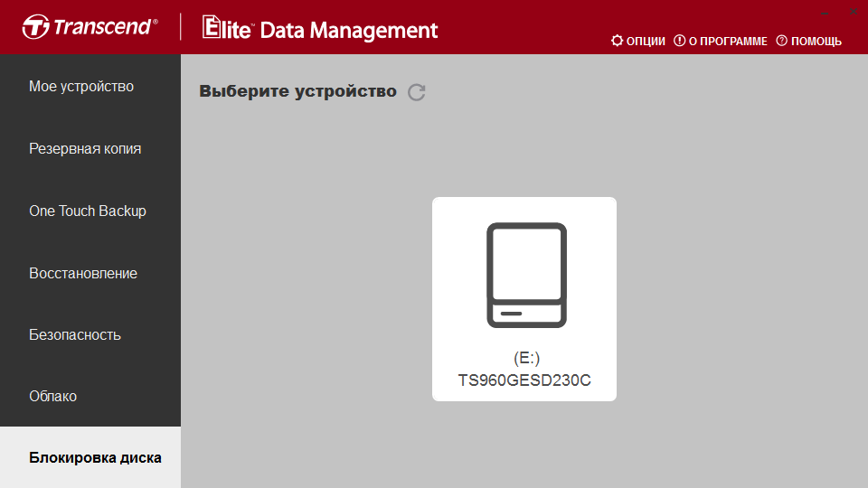The height and width of the screenshot is (488, 868).
Task: Click the gear icon for Опции
Action: 617,41
